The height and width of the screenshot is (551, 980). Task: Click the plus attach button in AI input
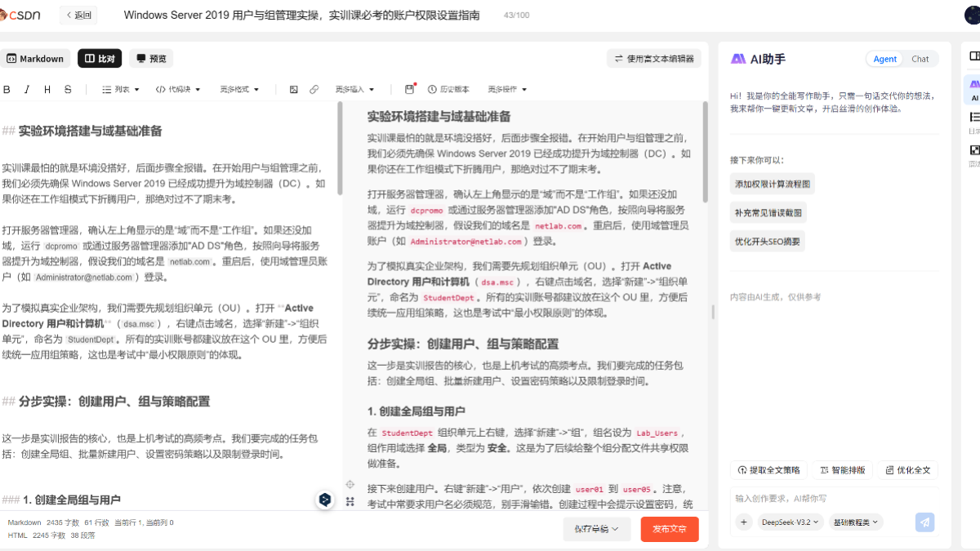point(744,522)
